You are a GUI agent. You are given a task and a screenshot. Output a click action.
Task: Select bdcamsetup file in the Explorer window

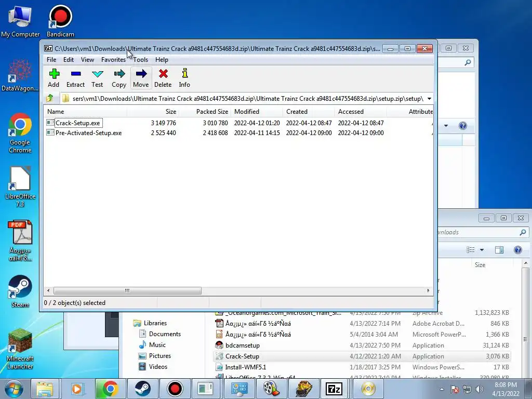pos(362,345)
